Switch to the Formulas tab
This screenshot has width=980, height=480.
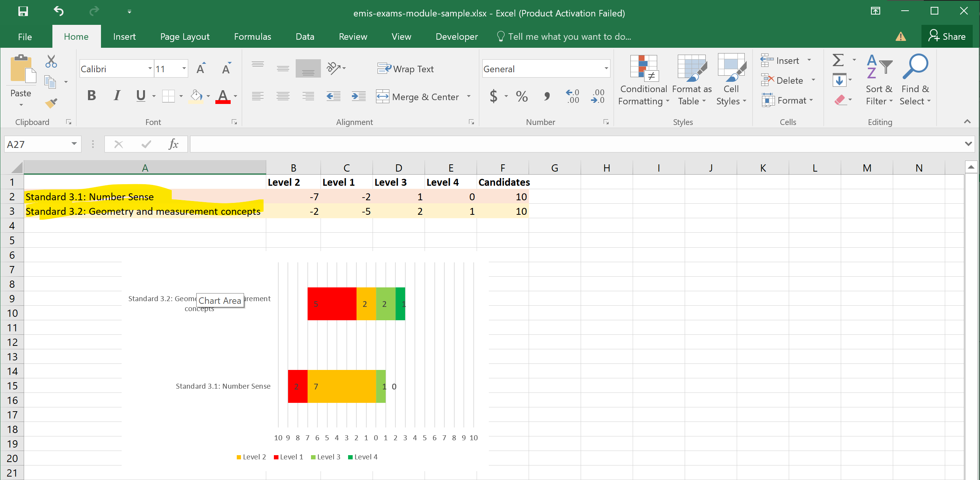tap(252, 37)
